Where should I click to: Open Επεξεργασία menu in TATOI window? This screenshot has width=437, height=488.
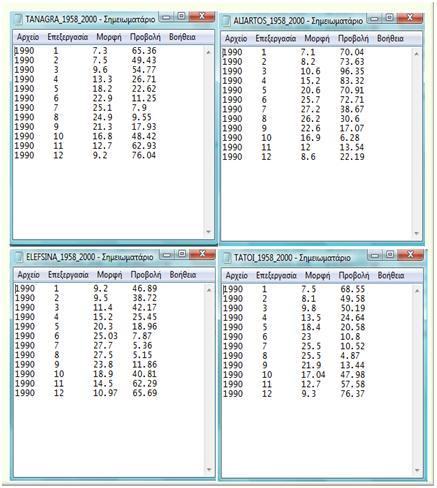[x=276, y=276]
